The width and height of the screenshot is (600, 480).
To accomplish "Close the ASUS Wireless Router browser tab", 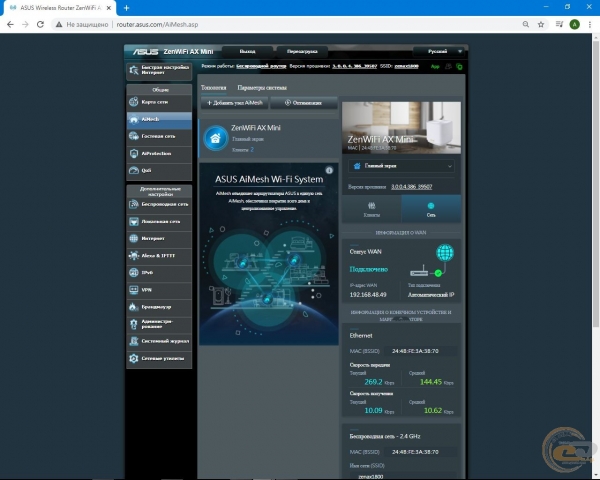I will point(108,8).
